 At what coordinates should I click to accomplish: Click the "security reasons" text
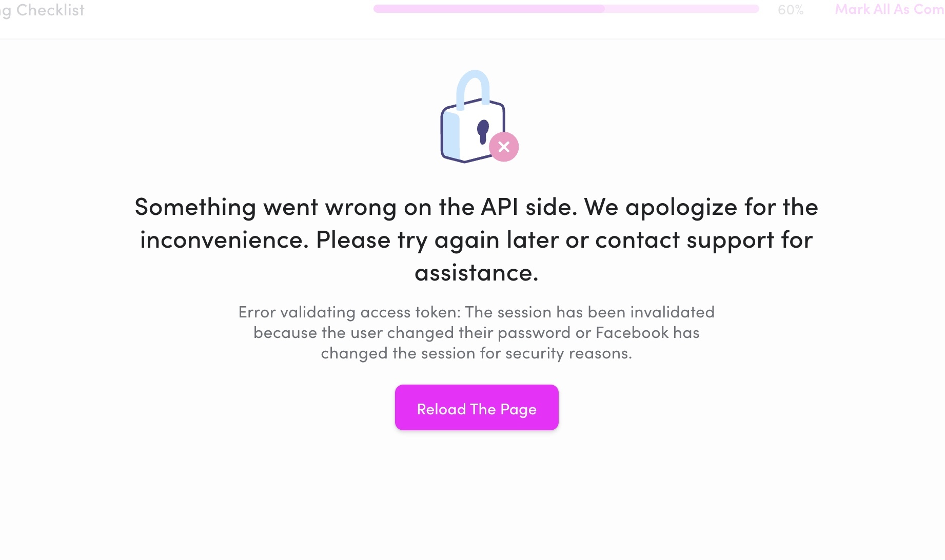572,353
